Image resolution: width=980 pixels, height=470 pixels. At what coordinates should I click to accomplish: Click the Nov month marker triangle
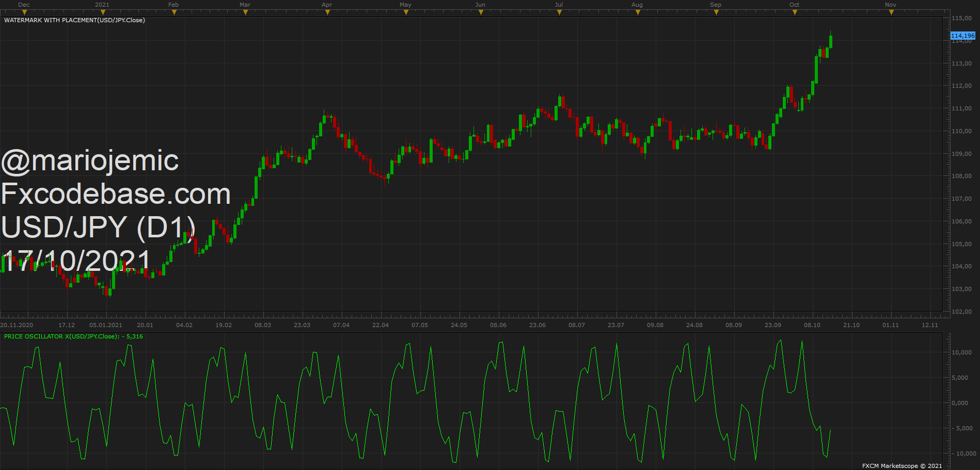point(891,12)
